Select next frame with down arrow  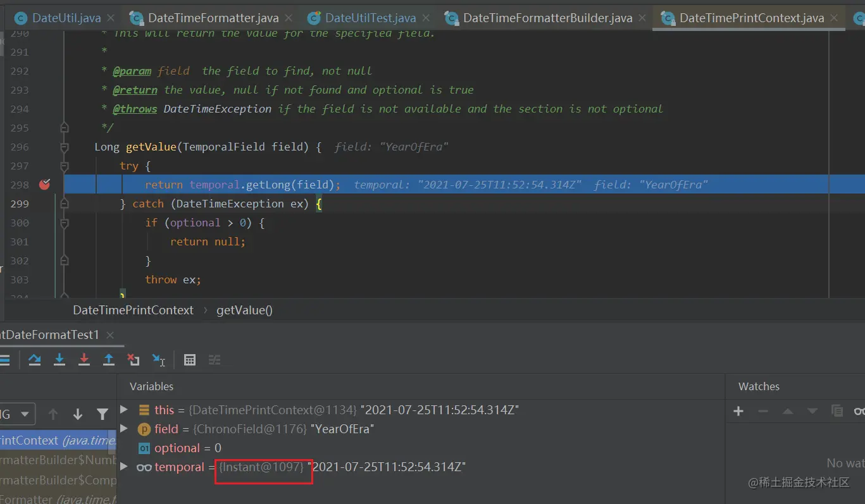click(x=78, y=414)
